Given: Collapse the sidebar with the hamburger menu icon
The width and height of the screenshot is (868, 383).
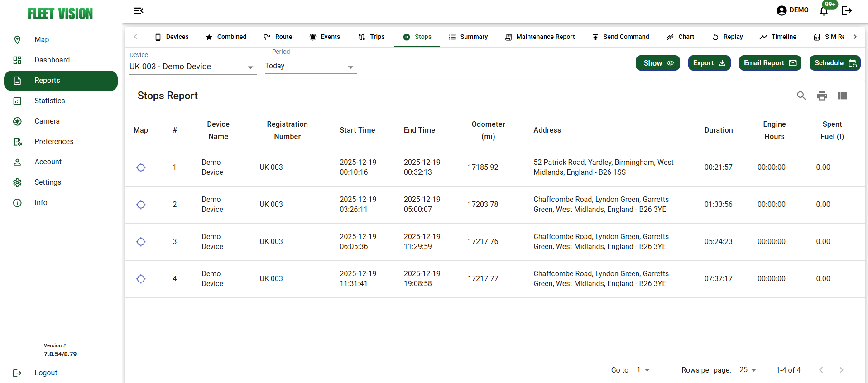Looking at the screenshot, I should coord(139,10).
